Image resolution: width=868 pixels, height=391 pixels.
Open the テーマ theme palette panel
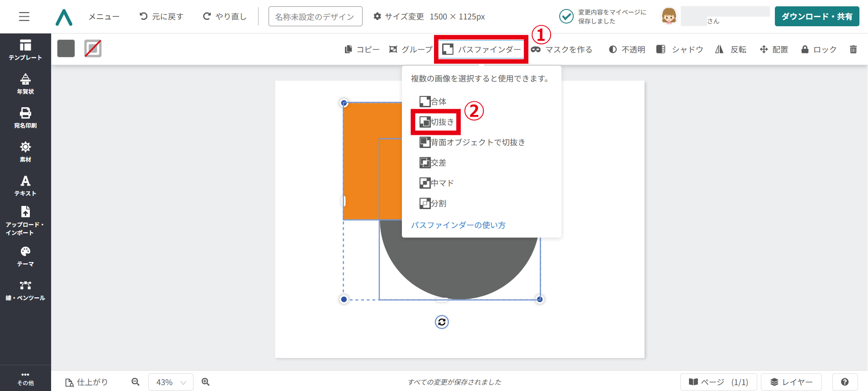tap(25, 256)
